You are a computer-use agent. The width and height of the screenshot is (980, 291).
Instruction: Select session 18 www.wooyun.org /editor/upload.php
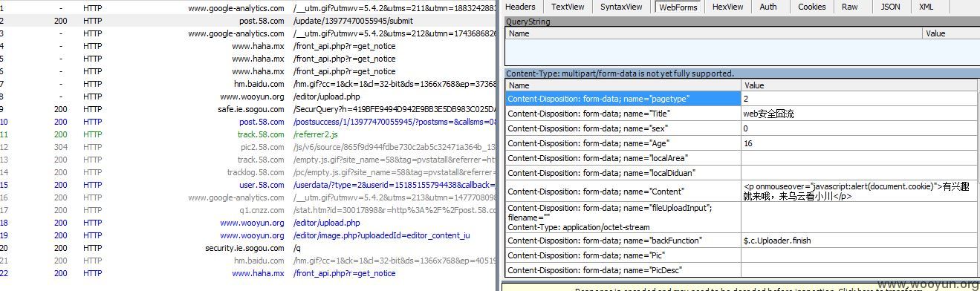[x=247, y=223]
